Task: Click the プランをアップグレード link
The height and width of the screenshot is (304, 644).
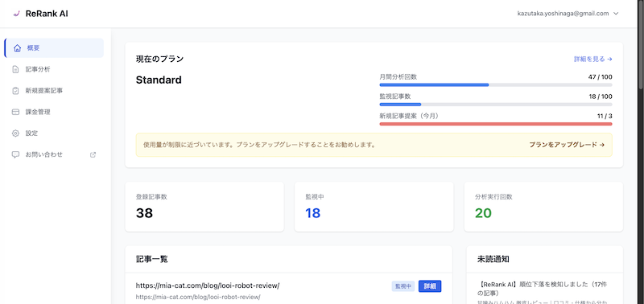Action: [x=567, y=145]
